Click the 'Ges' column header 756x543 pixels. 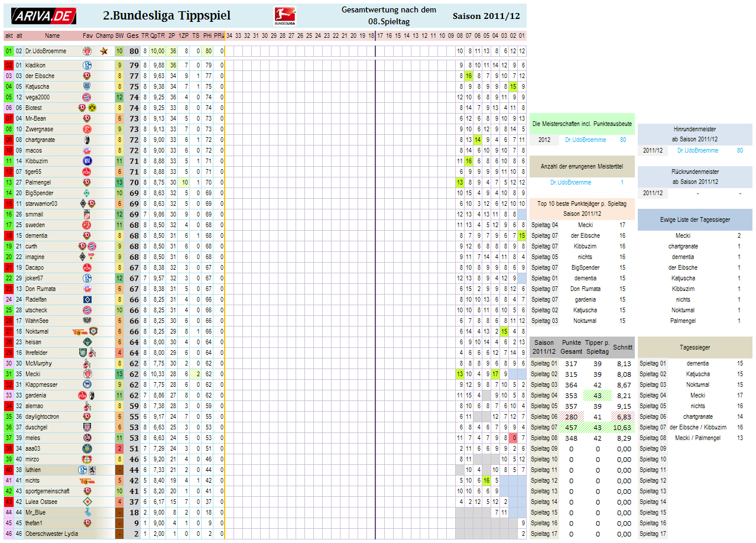point(133,36)
